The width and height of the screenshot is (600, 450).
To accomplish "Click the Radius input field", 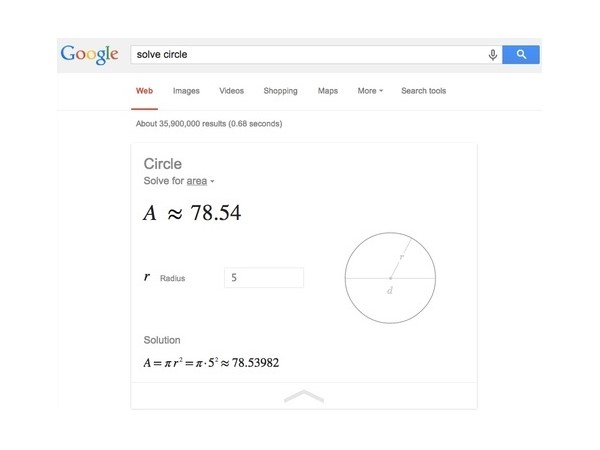I will point(264,278).
